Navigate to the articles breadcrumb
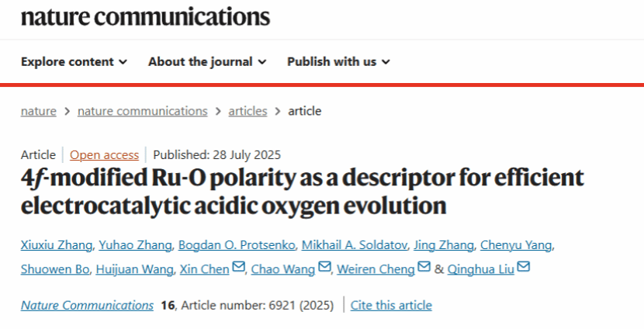Image resolution: width=644 pixels, height=329 pixels. pos(248,111)
